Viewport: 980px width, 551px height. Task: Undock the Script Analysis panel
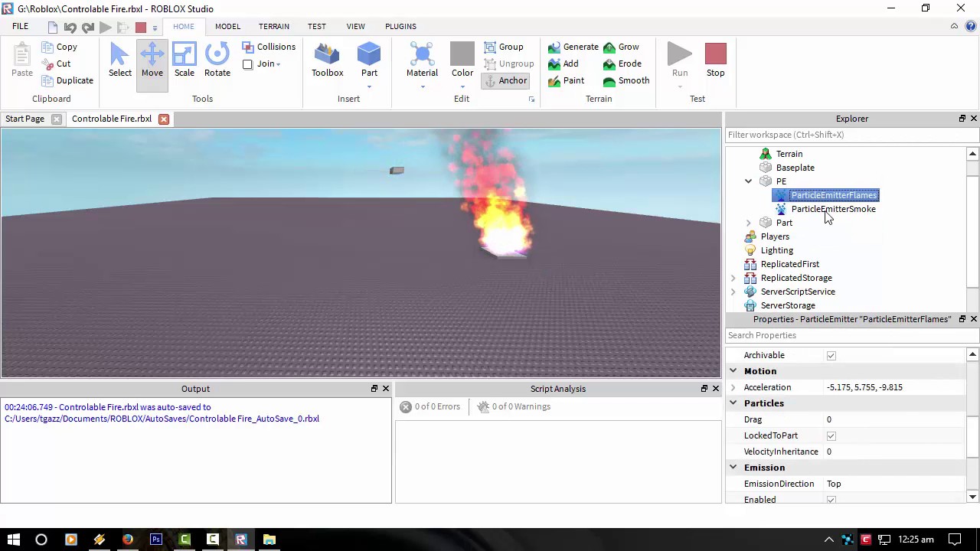tap(704, 389)
